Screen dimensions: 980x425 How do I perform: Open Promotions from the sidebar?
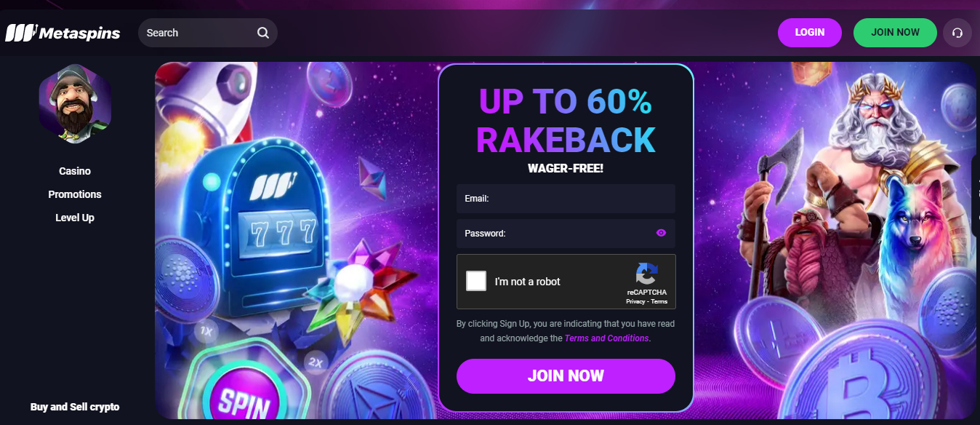75,194
